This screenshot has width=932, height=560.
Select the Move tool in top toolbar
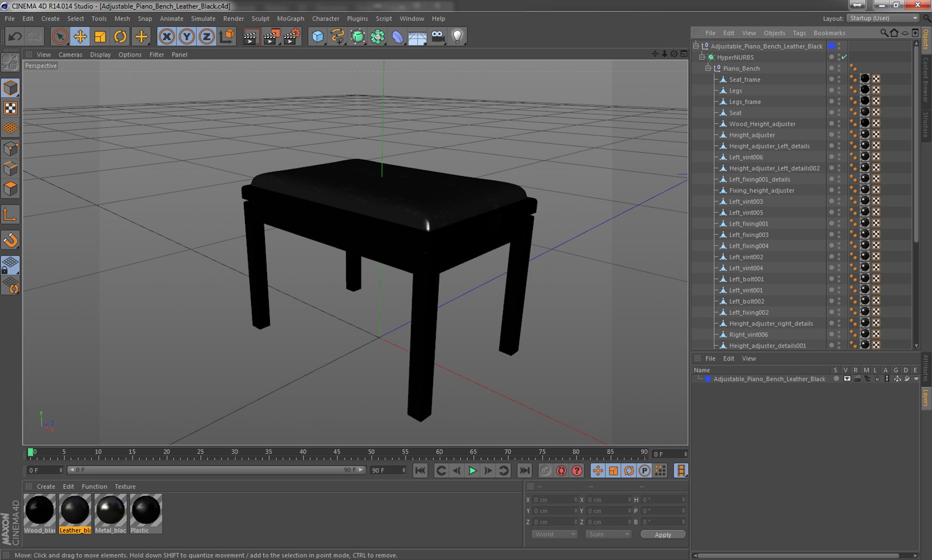80,36
